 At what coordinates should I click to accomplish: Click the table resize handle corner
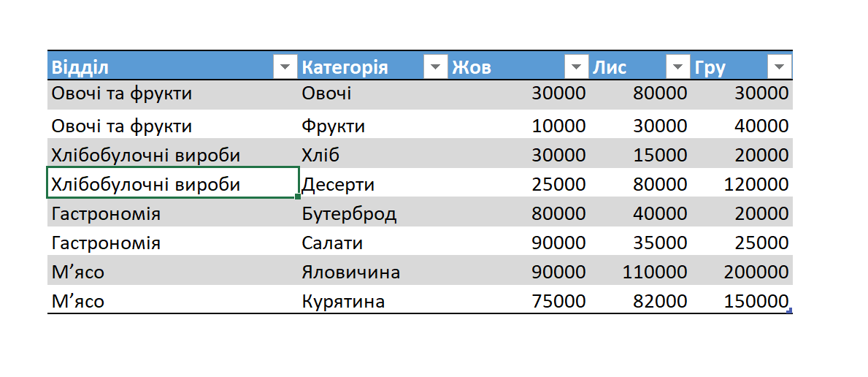pyautogui.click(x=790, y=311)
